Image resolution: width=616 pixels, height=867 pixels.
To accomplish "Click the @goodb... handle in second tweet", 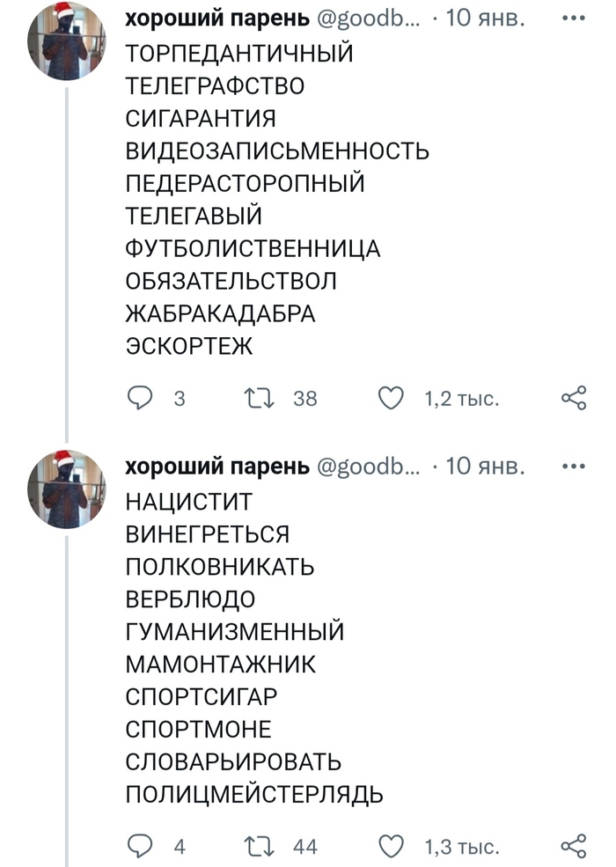I will [x=368, y=467].
